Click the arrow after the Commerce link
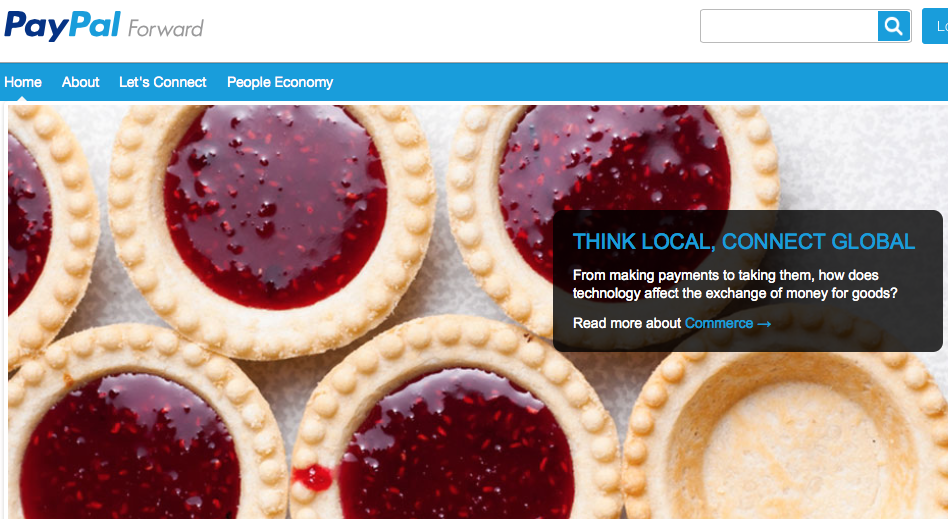The height and width of the screenshot is (519, 948). 764,324
